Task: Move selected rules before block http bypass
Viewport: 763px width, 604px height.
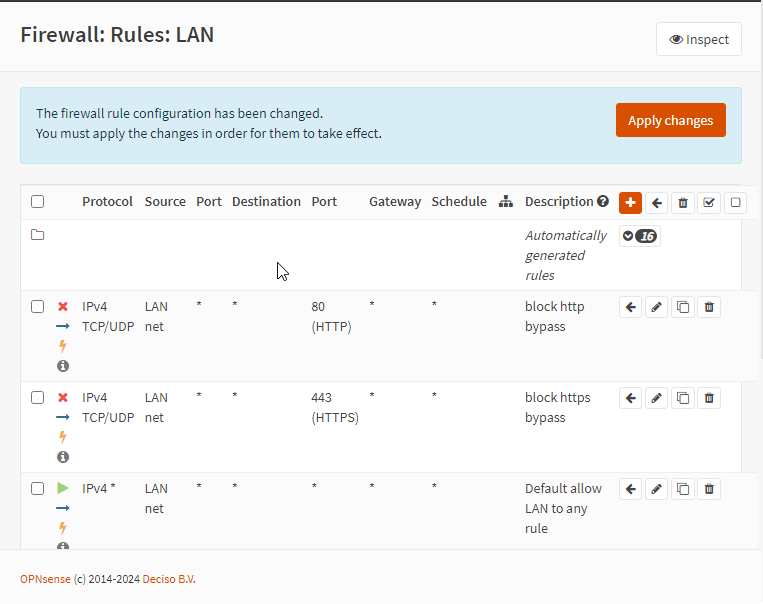Action: coord(631,307)
